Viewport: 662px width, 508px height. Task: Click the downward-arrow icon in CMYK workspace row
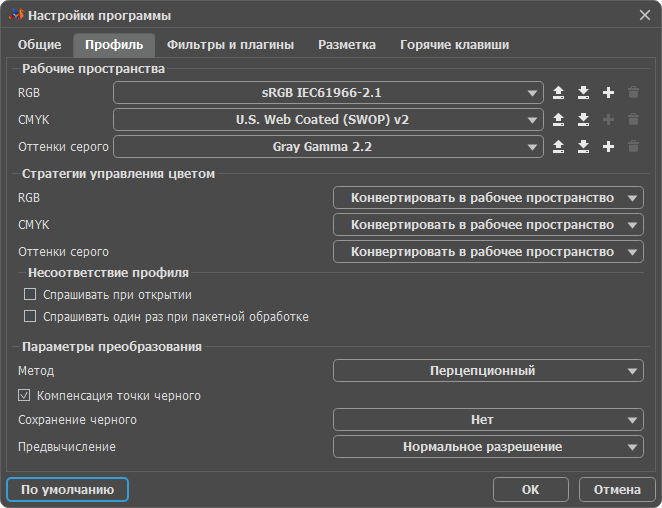(583, 120)
